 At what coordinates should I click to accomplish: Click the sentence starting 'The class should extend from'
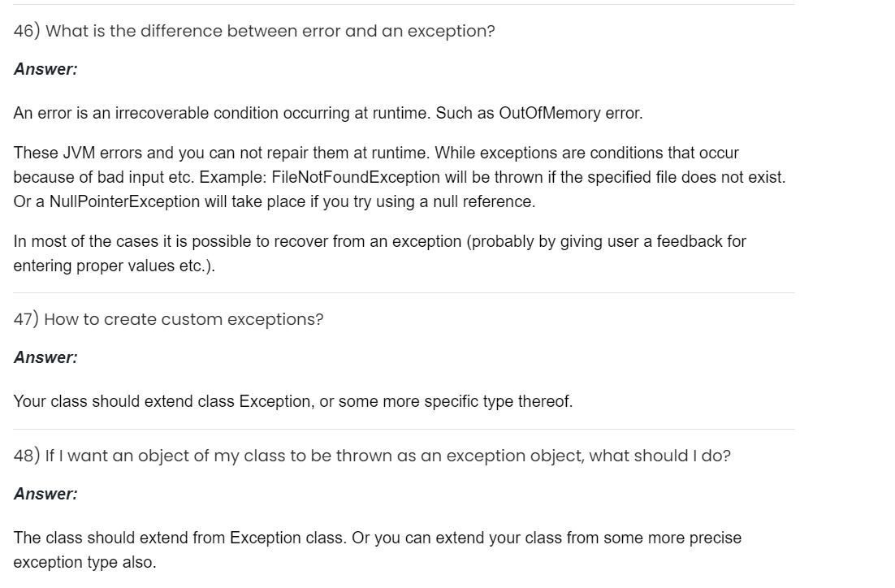click(x=377, y=538)
